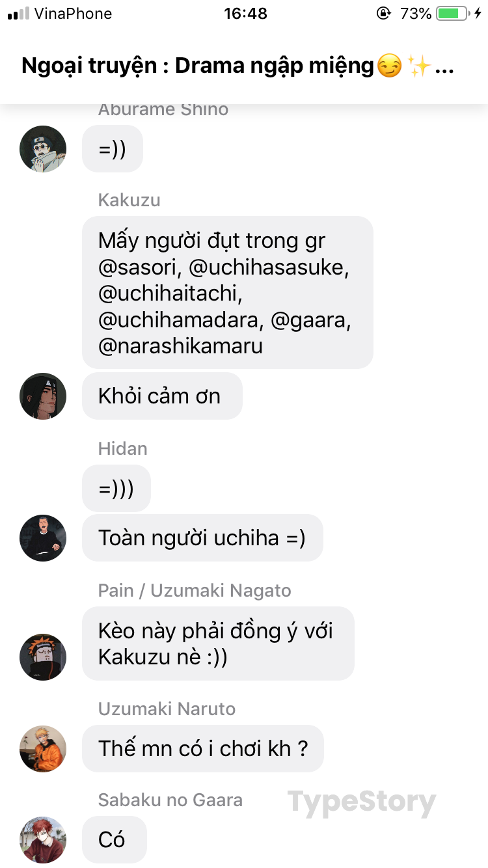
Task: Tap the rotation lock status icon
Action: (384, 13)
